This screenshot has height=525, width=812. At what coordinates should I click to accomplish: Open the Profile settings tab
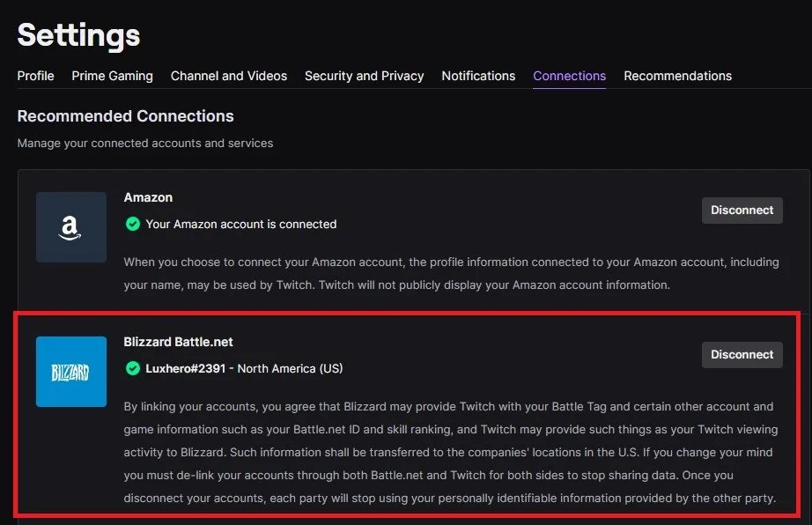(x=36, y=76)
